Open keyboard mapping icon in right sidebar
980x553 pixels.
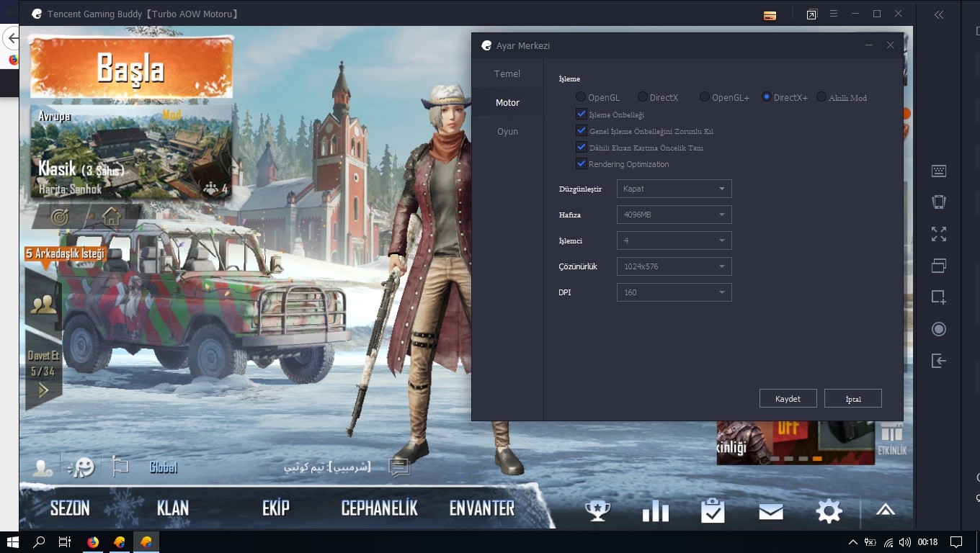coord(938,171)
